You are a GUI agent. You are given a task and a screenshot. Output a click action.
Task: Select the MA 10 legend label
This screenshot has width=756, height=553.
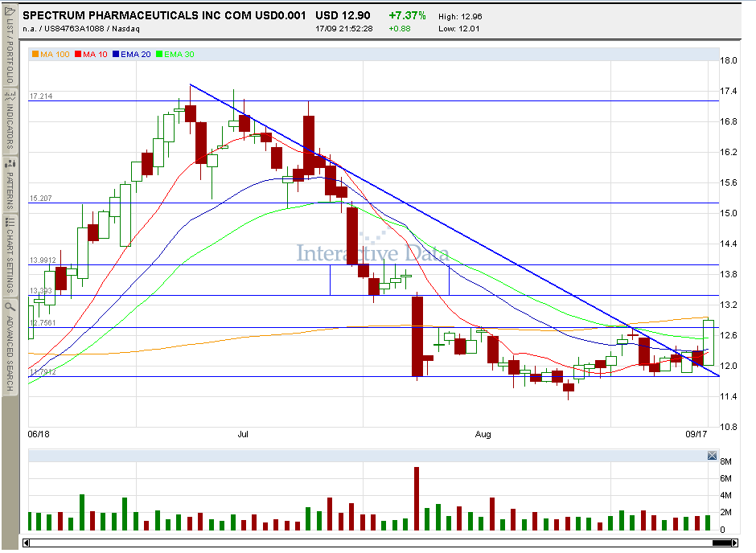point(95,54)
